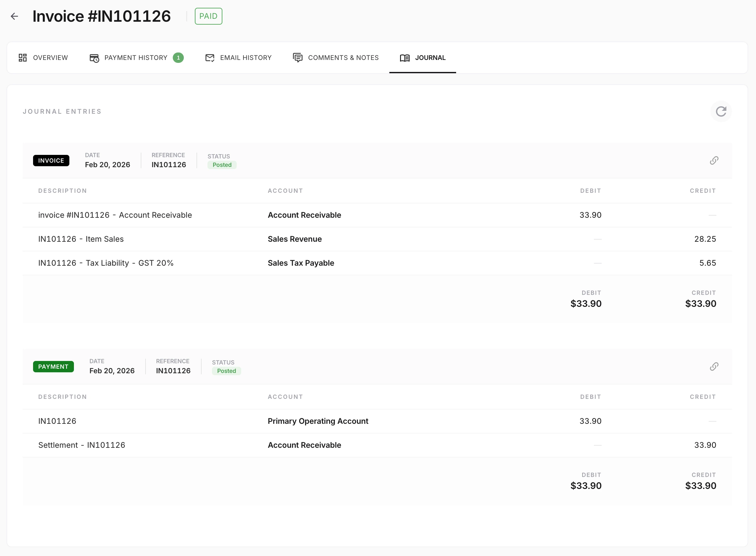756x556 pixels.
Task: Click the Comments & Notes speech bubble icon
Action: (297, 58)
